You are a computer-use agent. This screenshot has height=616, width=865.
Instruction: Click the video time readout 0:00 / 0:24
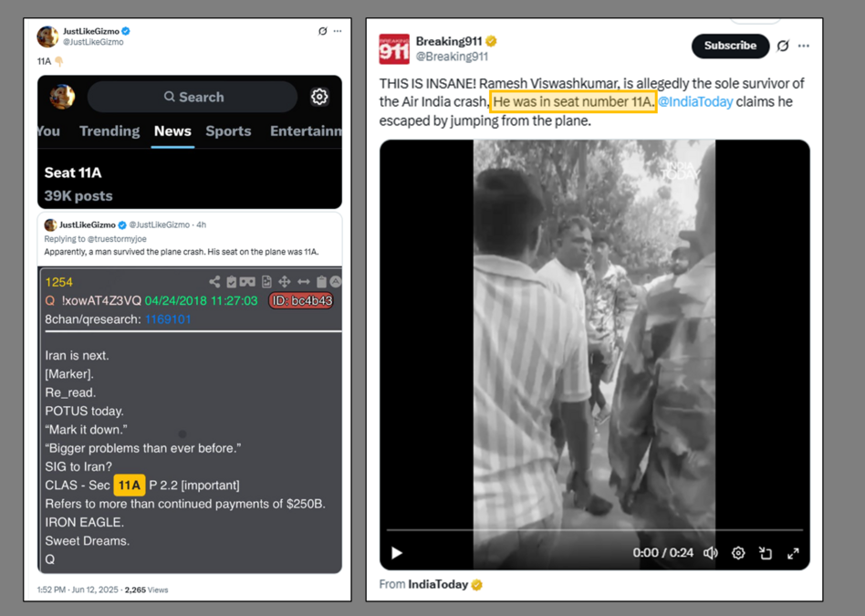663,552
